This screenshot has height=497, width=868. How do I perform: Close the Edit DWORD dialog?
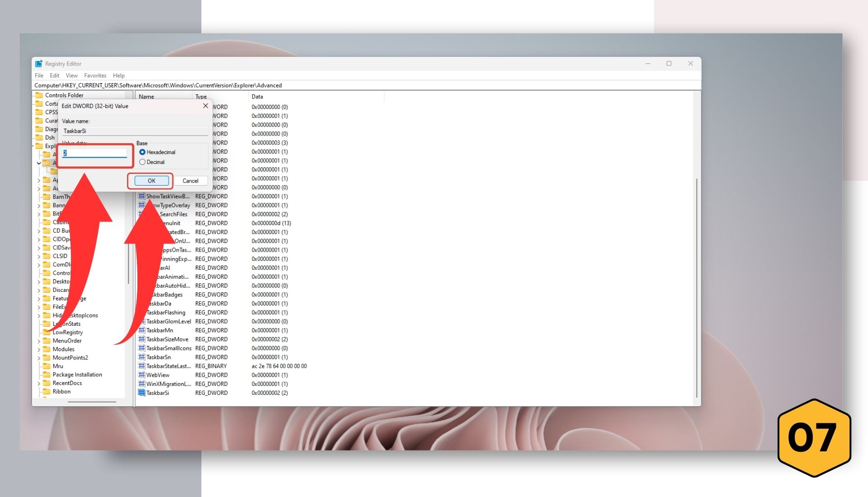206,106
